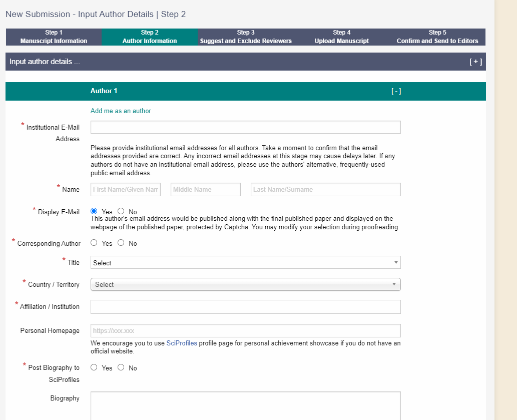The height and width of the screenshot is (420, 517).
Task: Expand the Input author details [+] section
Action: point(475,62)
